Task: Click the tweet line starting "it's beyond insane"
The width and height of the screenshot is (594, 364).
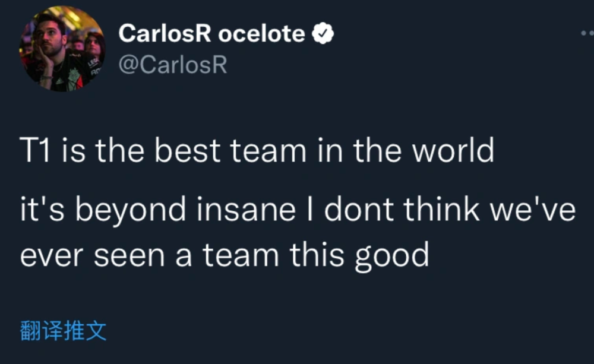Action: pos(297,212)
